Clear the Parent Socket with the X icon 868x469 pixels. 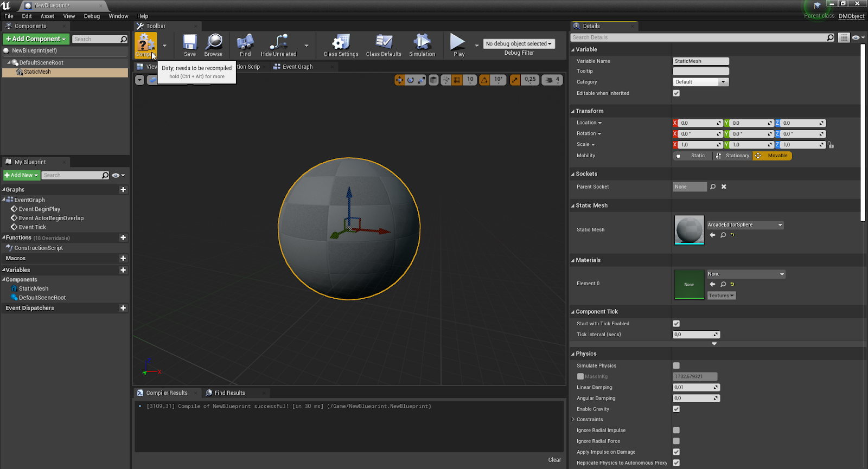724,187
